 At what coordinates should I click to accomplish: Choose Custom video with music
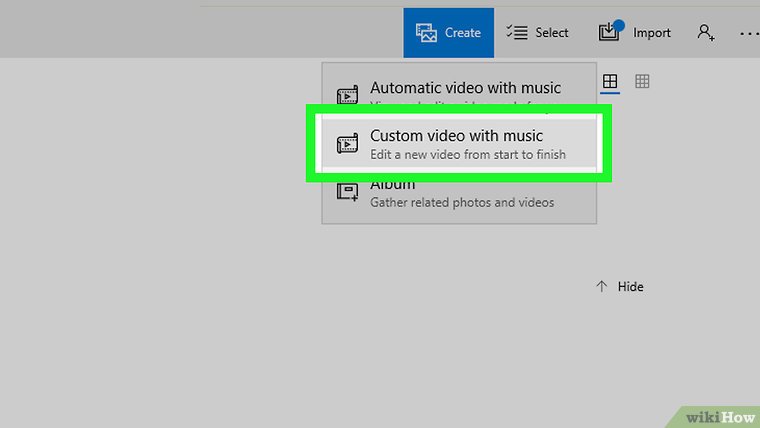pos(456,136)
